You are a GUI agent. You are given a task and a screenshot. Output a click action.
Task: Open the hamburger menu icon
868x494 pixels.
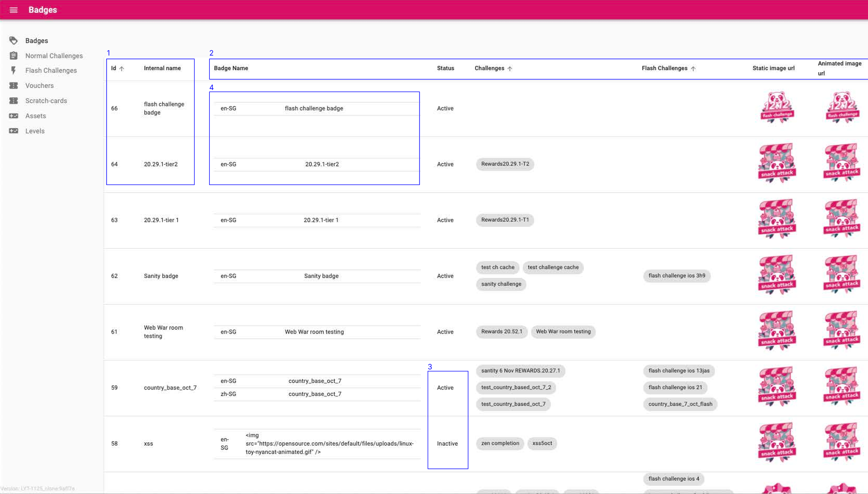coord(14,10)
